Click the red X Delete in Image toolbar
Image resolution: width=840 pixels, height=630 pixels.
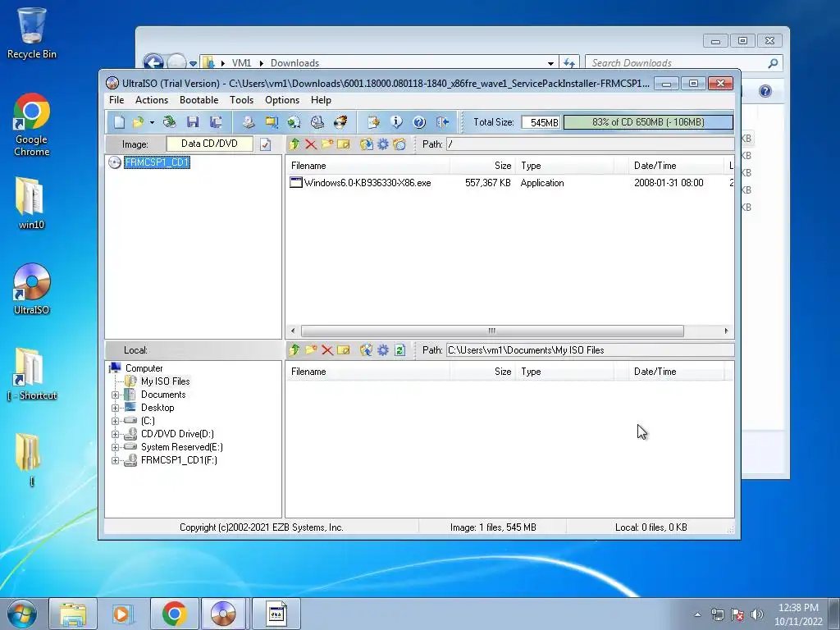click(311, 144)
